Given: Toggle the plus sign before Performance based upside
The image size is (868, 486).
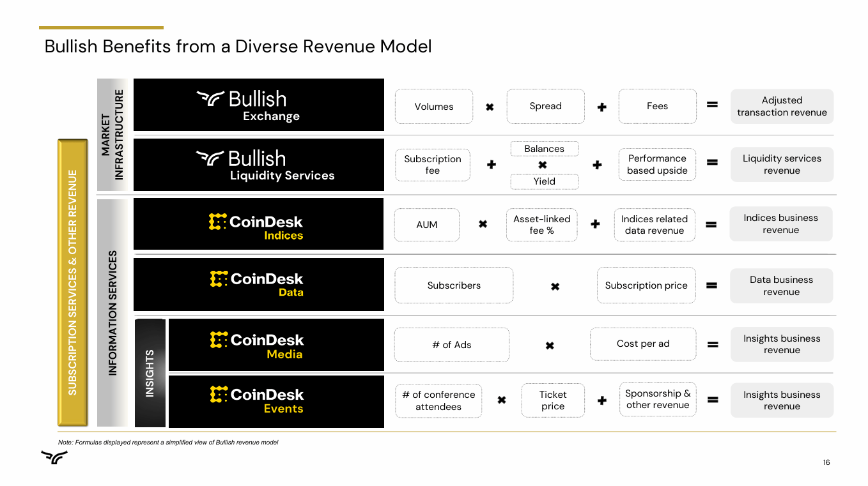Looking at the screenshot, I should (x=597, y=164).
